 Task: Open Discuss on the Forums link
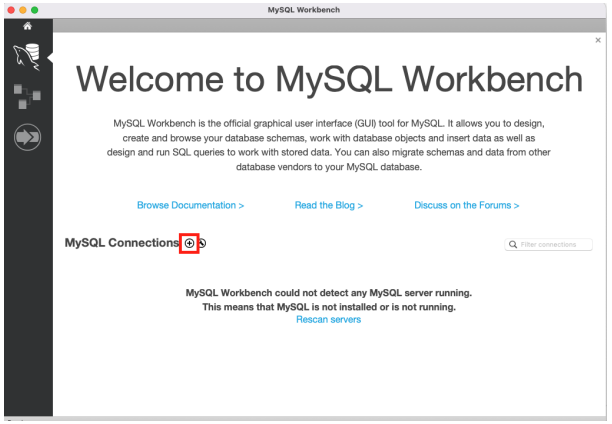(466, 205)
